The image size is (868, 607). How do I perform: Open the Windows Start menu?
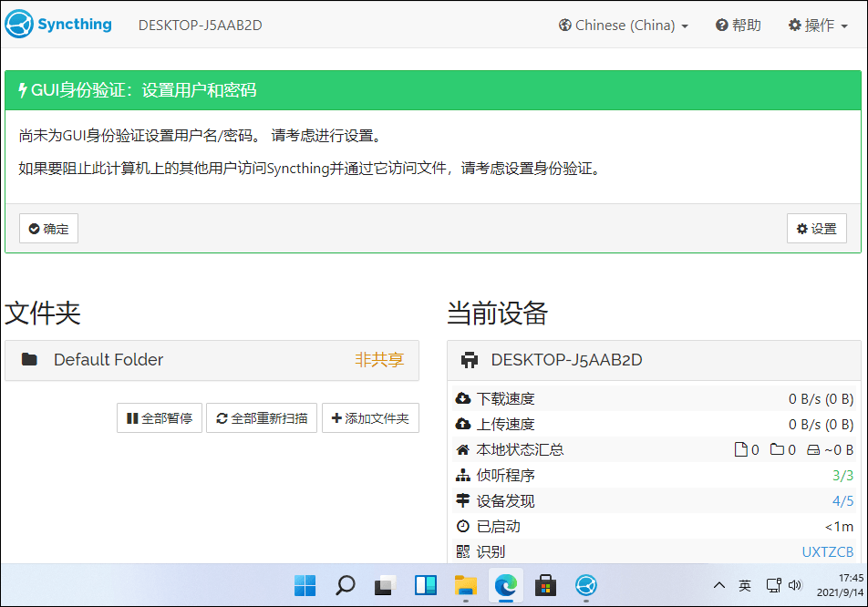tap(305, 585)
